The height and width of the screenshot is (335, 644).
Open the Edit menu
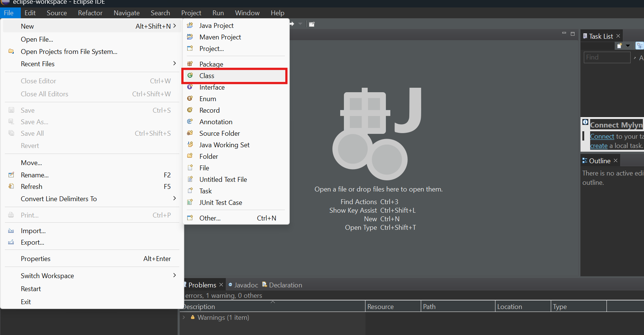tap(30, 13)
